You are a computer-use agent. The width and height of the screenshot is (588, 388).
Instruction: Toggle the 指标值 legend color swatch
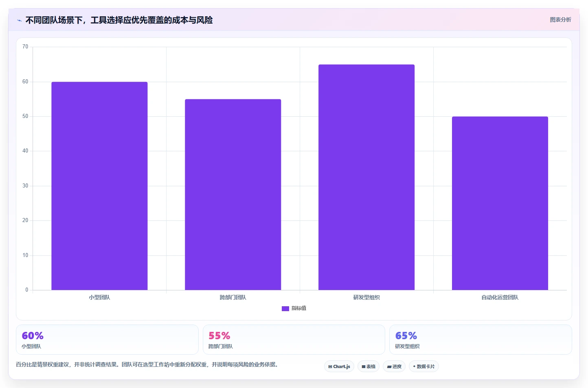click(x=285, y=309)
